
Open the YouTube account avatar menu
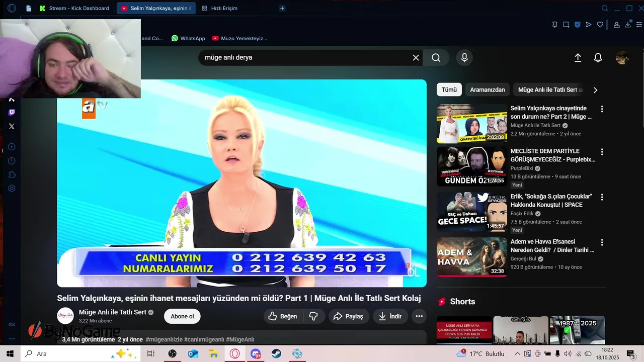pyautogui.click(x=622, y=58)
